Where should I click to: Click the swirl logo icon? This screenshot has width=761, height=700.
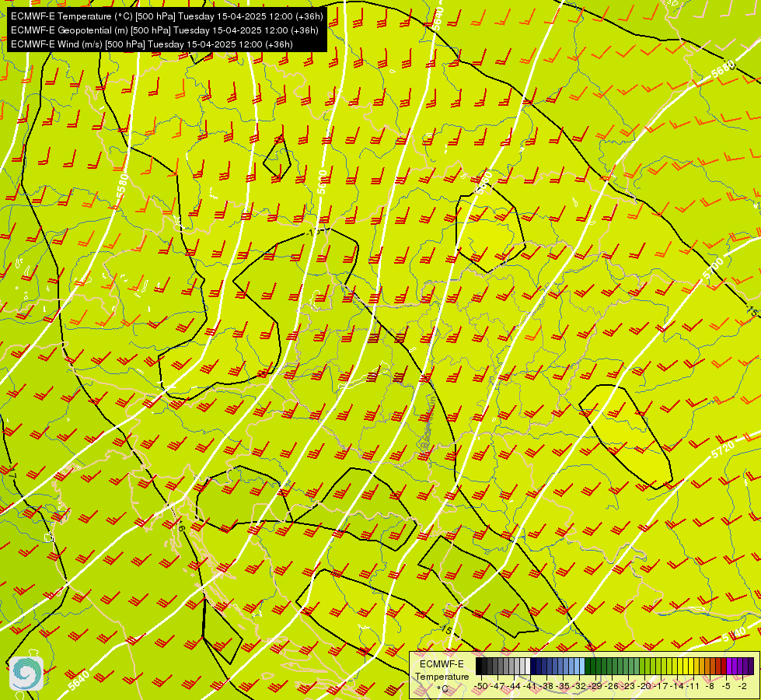pos(26,674)
